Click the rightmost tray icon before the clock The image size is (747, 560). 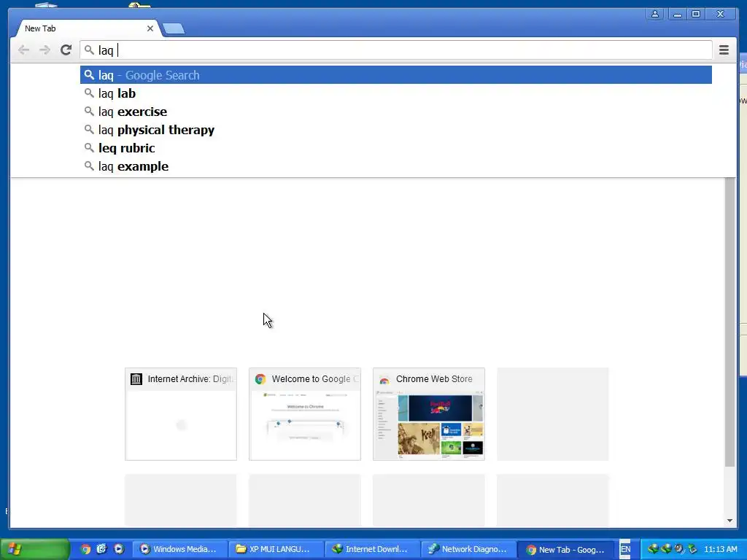[x=692, y=549]
